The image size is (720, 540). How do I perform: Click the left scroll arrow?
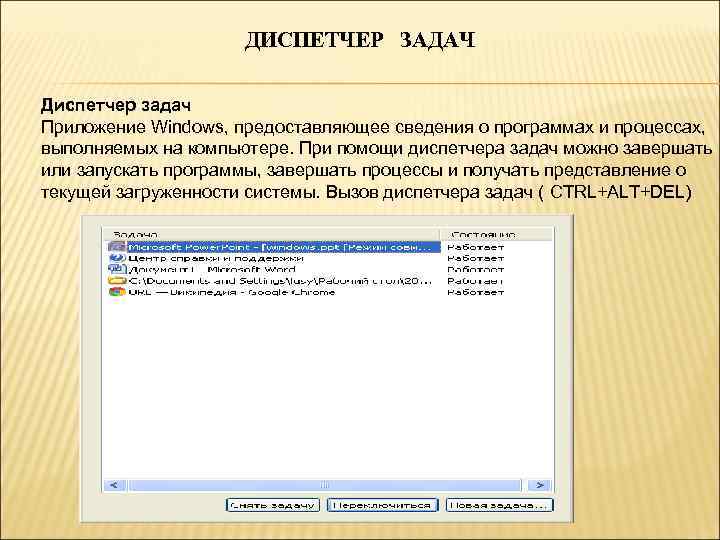pos(115,485)
